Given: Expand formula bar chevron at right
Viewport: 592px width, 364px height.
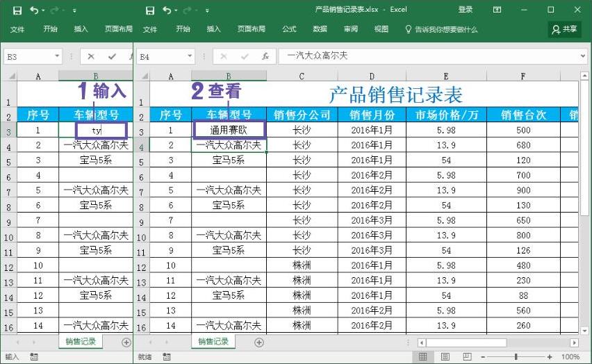Looking at the screenshot, I should [x=584, y=56].
